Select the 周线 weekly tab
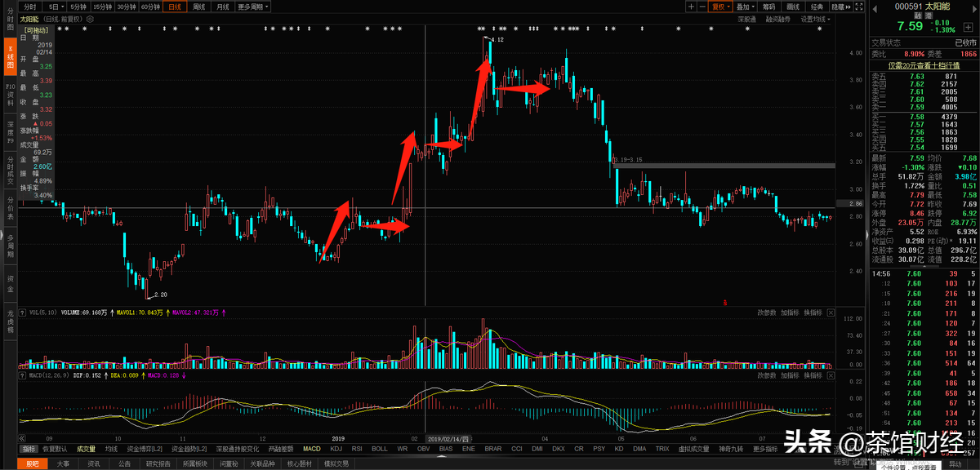The image size is (980, 470). tap(198, 7)
